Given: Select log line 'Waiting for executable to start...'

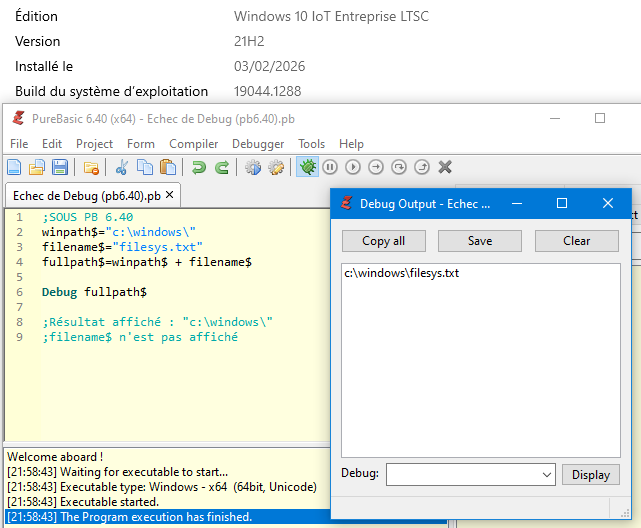Looking at the screenshot, I should coord(117,472).
